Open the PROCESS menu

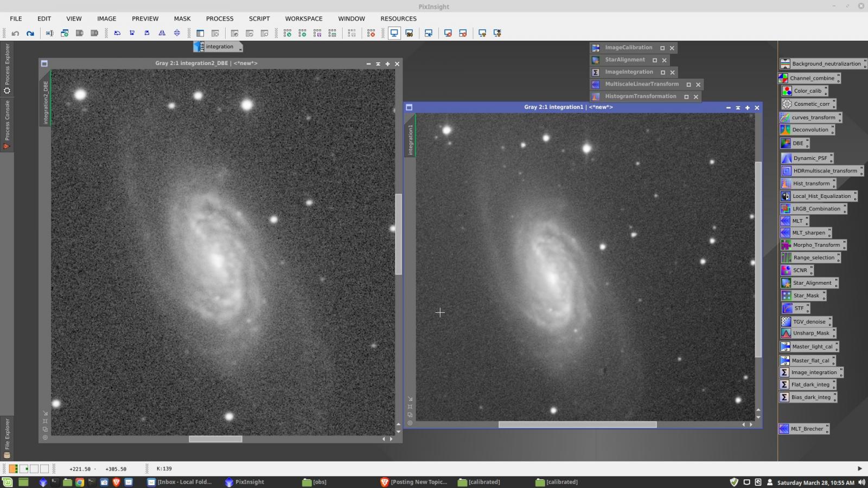(220, 18)
